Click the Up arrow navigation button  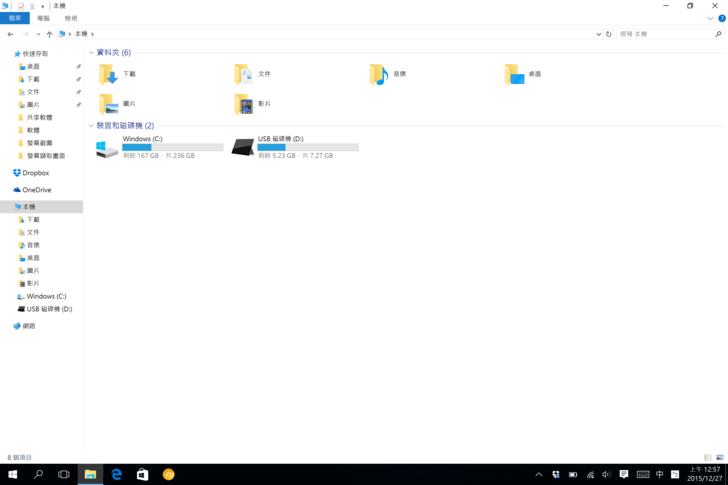click(x=49, y=34)
